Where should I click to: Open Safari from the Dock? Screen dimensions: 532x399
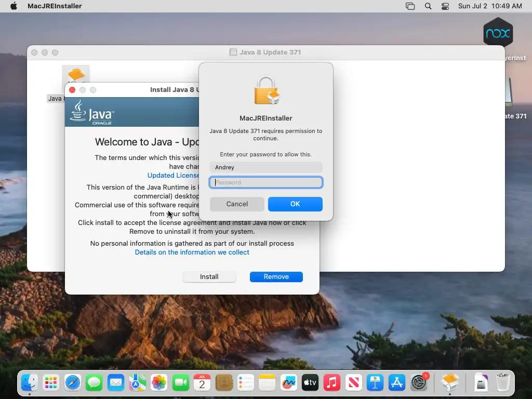[x=73, y=383]
